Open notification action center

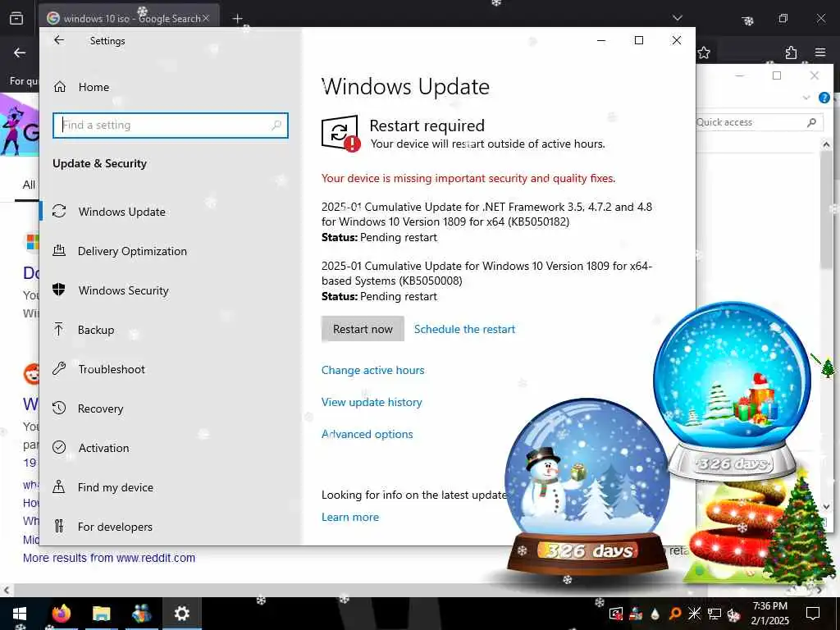click(813, 614)
